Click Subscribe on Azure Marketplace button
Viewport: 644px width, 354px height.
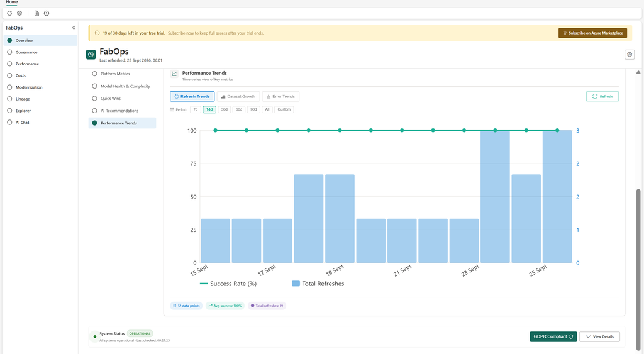click(592, 33)
